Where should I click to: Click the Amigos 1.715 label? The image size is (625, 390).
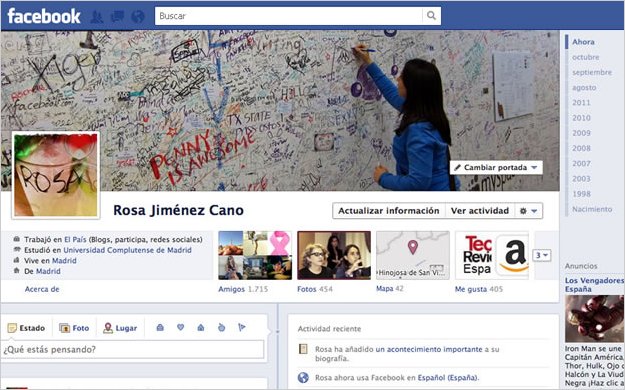(x=243, y=289)
